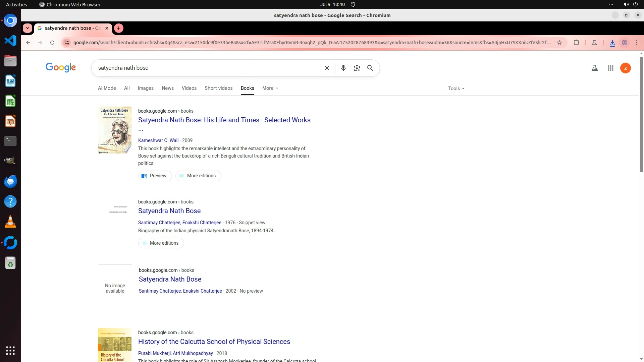This screenshot has height=362, width=644.
Task: Open Google Lens image search icon
Action: [x=357, y=68]
